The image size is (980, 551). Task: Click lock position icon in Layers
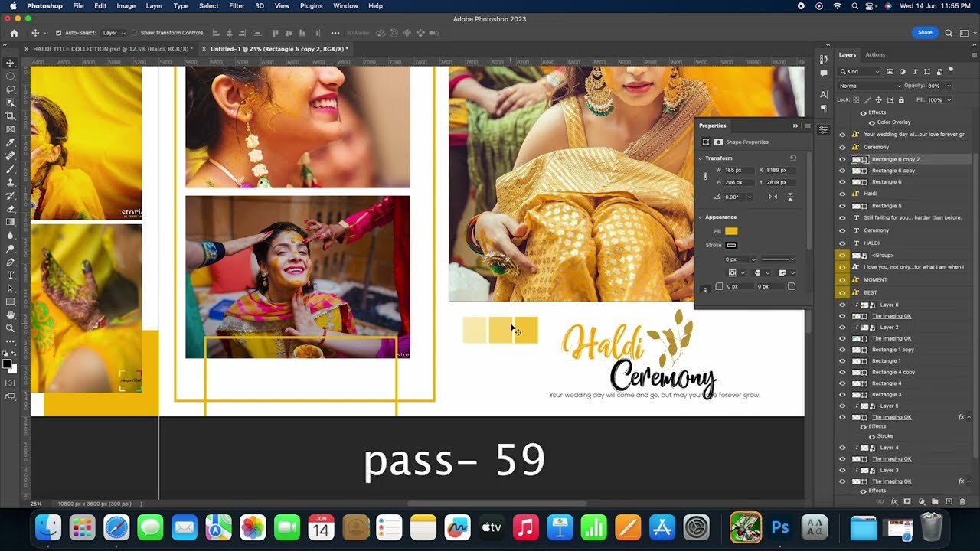coord(879,100)
